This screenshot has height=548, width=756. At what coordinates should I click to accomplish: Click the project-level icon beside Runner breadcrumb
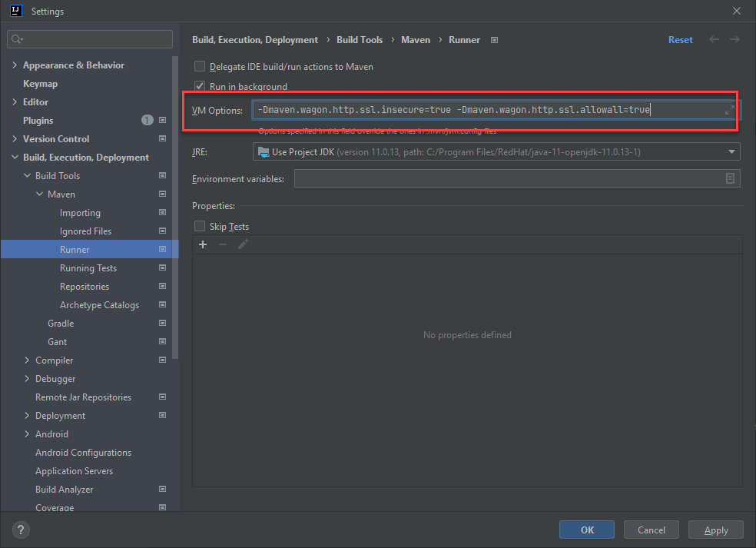coord(494,40)
